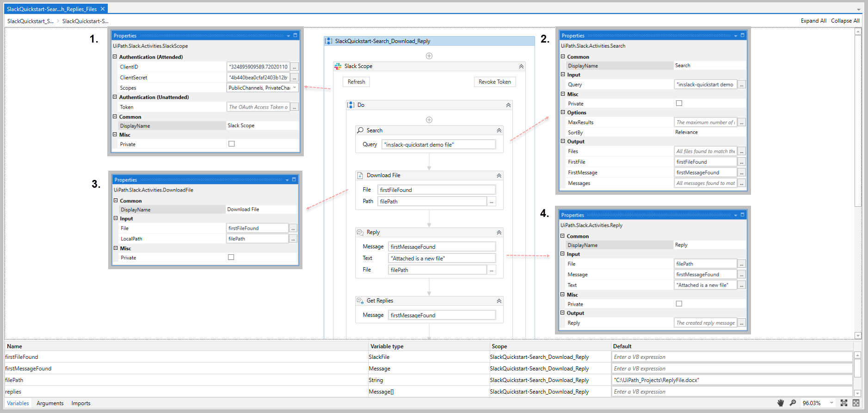Collapse the Reply activity
This screenshot has width=868, height=413.
(x=499, y=233)
